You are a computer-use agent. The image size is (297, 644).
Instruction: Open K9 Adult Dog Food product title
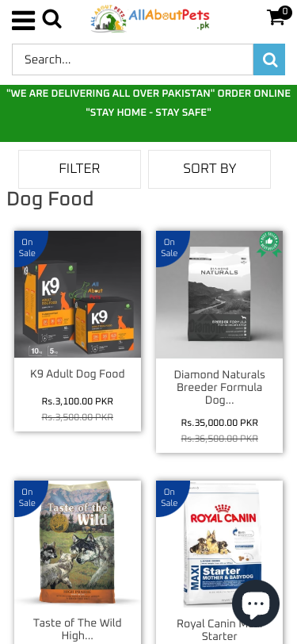(78, 374)
